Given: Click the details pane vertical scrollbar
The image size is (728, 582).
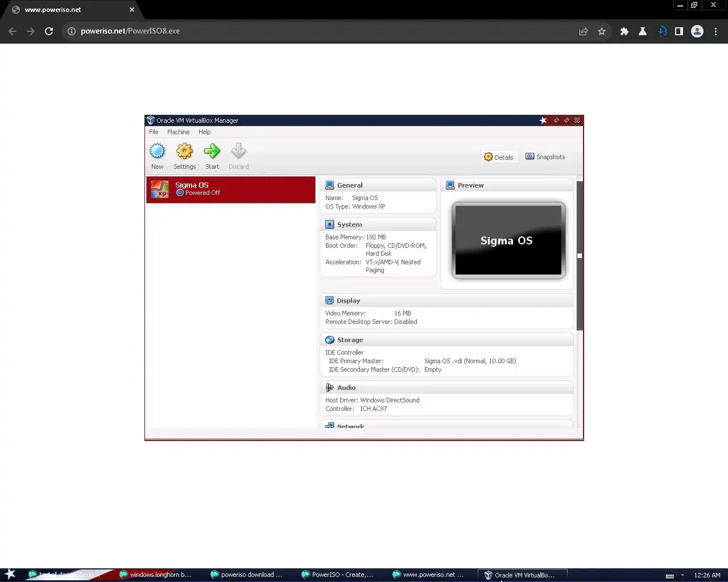Looking at the screenshot, I should tap(580, 255).
